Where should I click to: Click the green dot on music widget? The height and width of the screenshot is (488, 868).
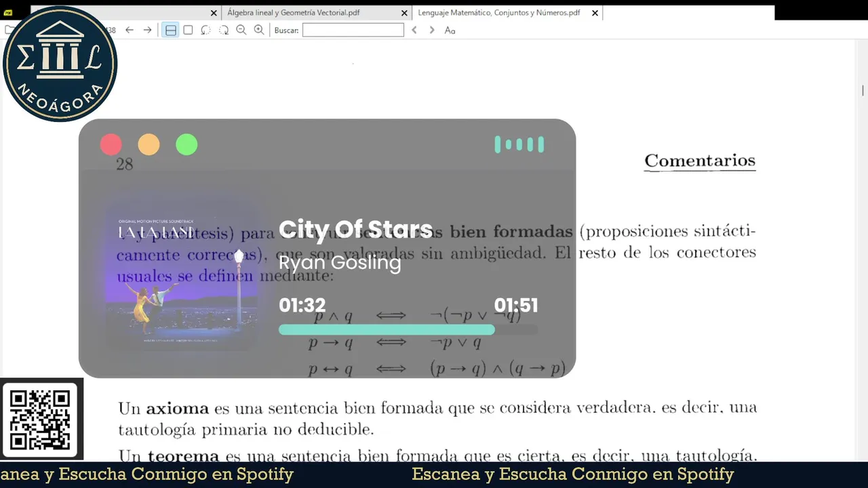[x=186, y=144]
